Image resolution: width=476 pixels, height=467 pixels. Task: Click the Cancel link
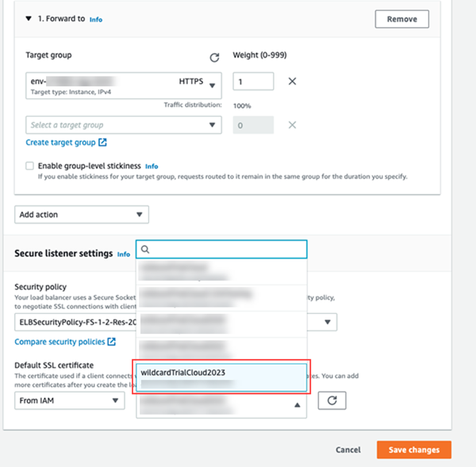(347, 450)
